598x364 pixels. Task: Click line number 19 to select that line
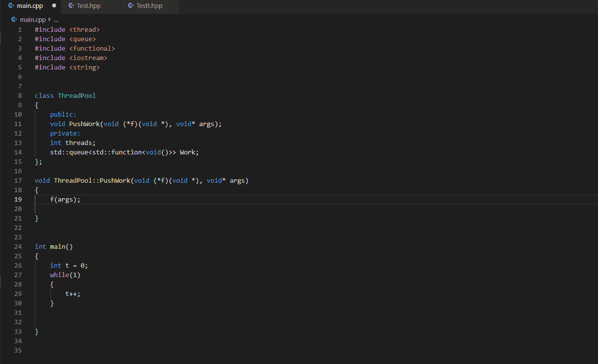coord(18,199)
